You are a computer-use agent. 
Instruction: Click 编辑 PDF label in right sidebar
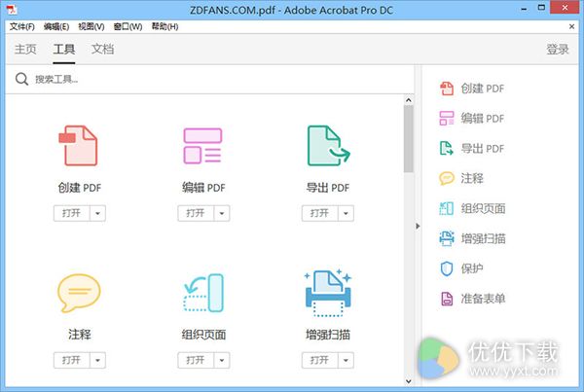(x=483, y=119)
